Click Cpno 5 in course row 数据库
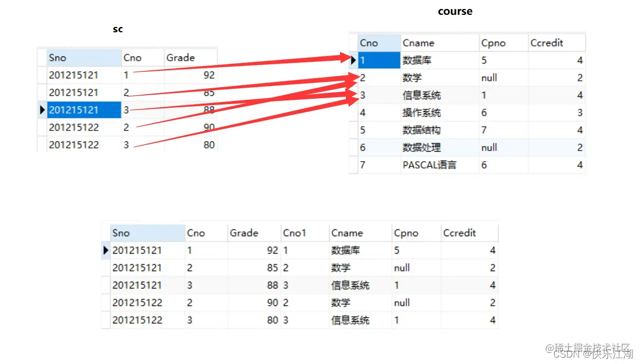The image size is (641, 364). (484, 60)
